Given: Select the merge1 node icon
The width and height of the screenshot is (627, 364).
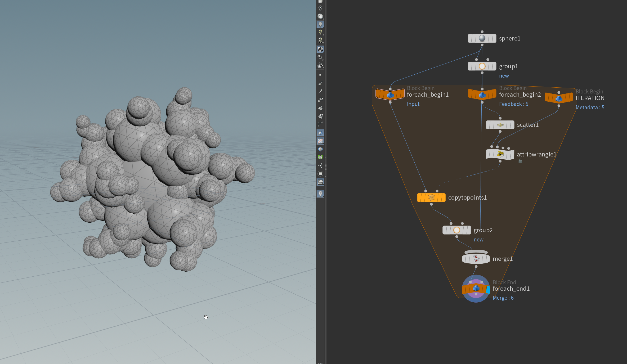Looking at the screenshot, I should pyautogui.click(x=476, y=259).
